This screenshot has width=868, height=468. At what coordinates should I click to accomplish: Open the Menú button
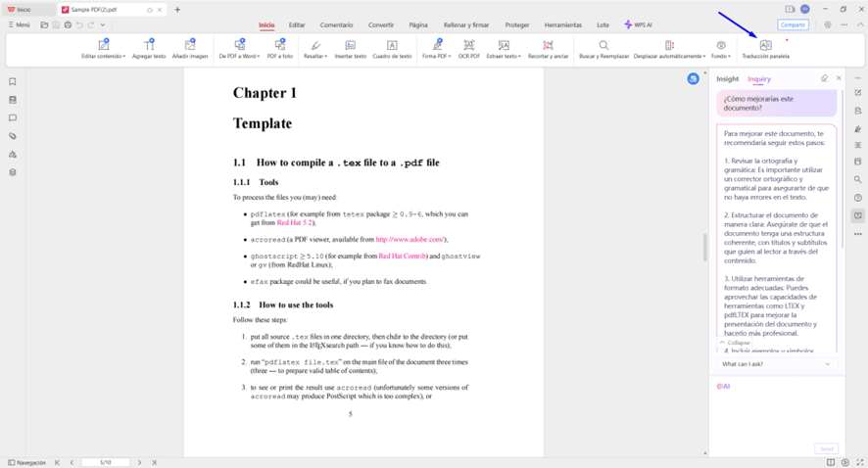click(19, 24)
